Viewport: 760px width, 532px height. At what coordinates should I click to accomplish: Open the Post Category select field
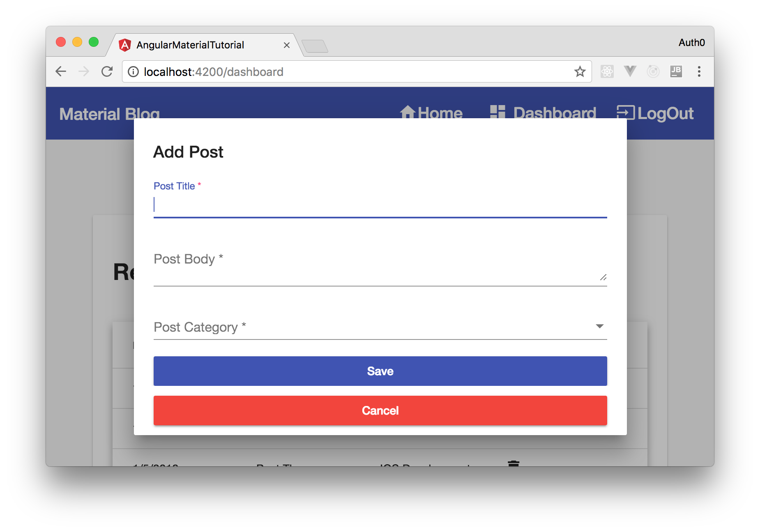coord(380,327)
